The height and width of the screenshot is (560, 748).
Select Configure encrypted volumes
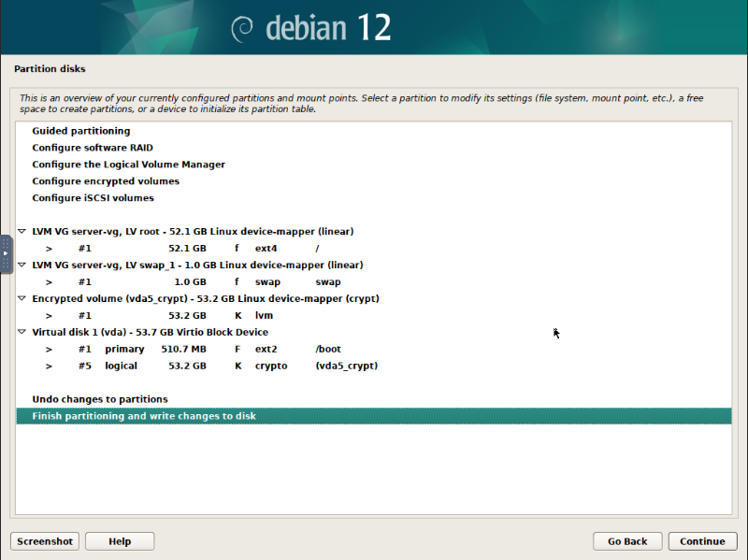[x=374, y=181]
